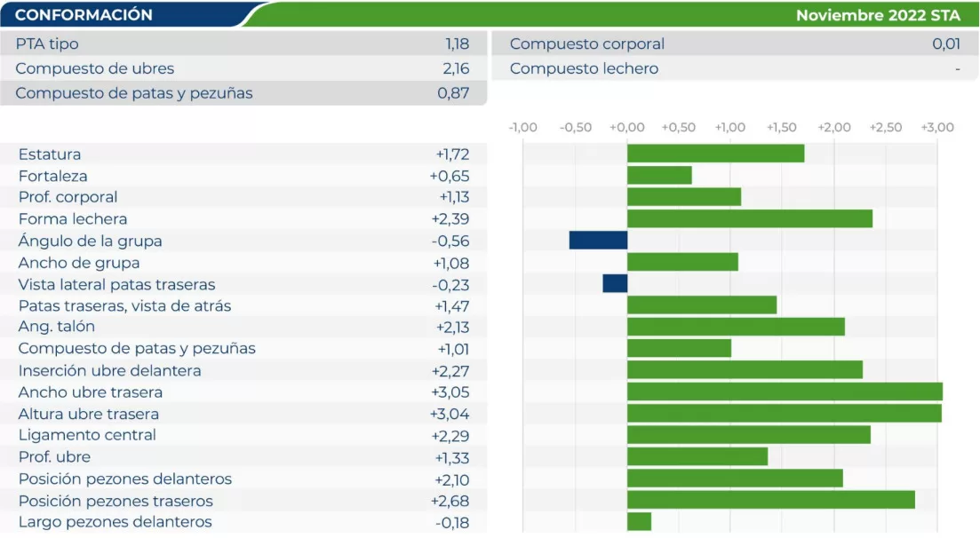Click the Posición pezones traseros label
The height and width of the screenshot is (538, 980).
pyautogui.click(x=116, y=501)
